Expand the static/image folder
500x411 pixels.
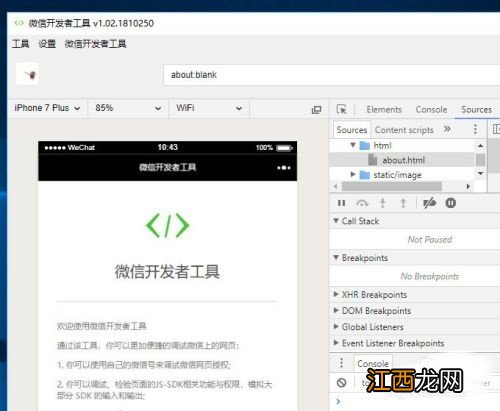[353, 174]
